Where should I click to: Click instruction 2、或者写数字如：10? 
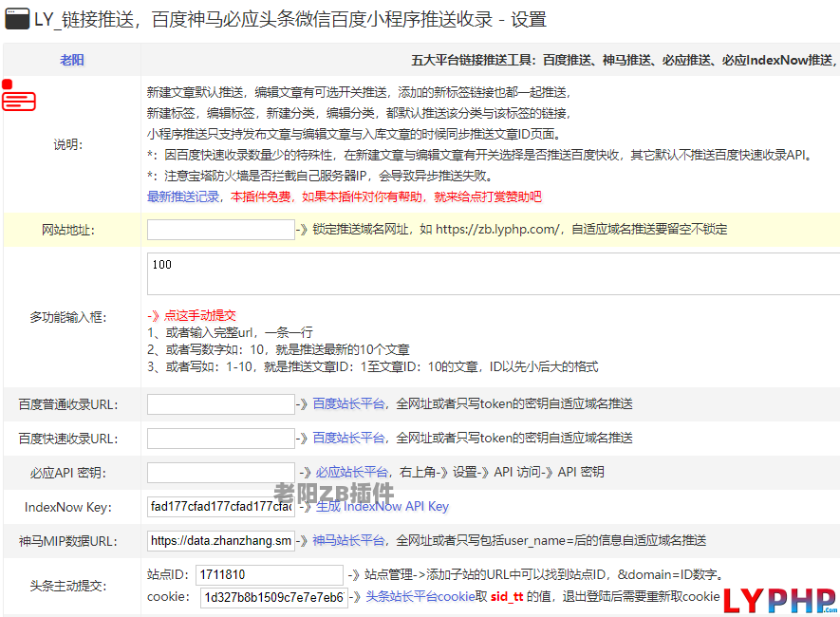click(278, 349)
